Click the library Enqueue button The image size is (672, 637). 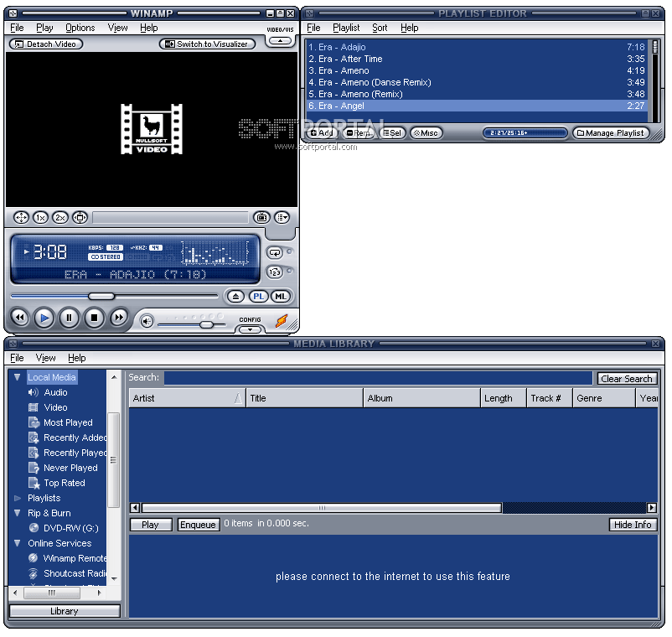(x=199, y=525)
